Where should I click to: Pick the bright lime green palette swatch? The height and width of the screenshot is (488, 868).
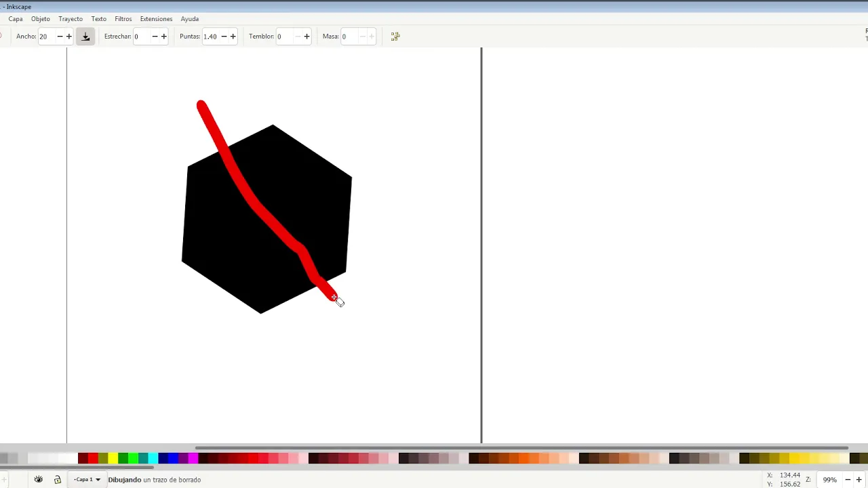click(x=133, y=458)
